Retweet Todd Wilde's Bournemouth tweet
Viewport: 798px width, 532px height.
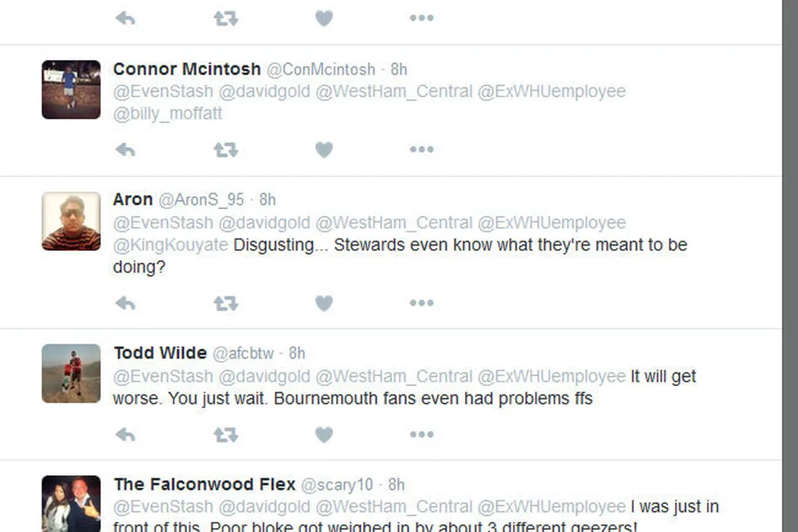coord(225,435)
